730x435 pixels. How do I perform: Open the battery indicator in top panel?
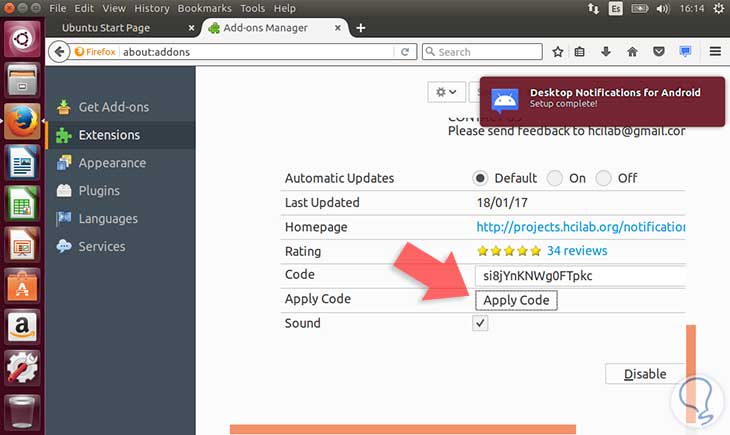640,8
